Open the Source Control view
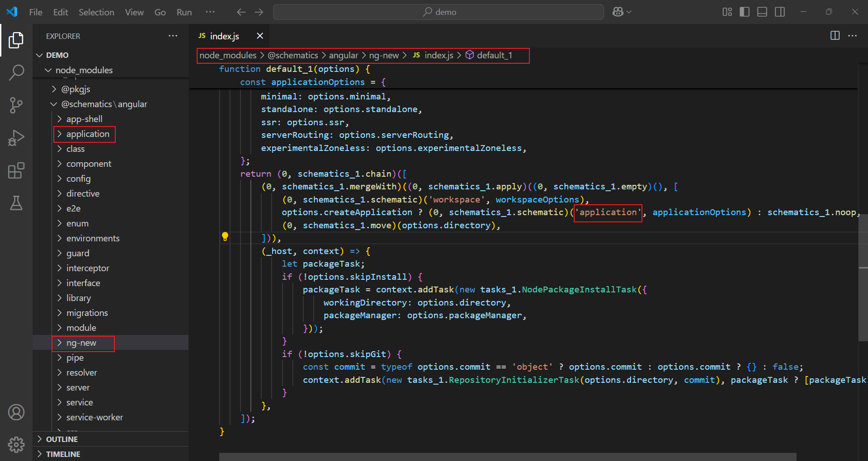Image resolution: width=868 pixels, height=461 pixels. point(16,105)
